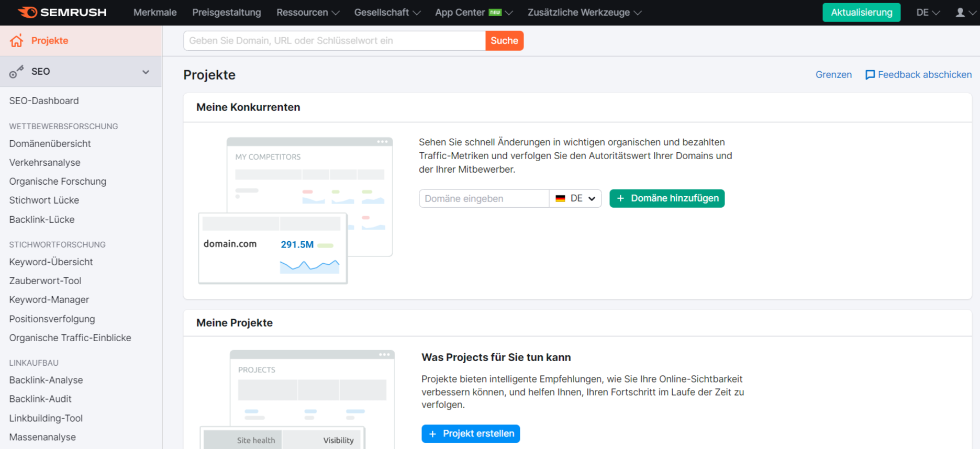Click the Feedback speech bubble icon

(x=870, y=75)
